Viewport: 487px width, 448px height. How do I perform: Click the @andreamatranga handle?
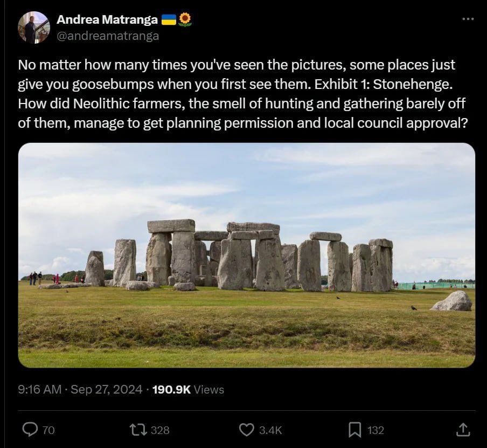pyautogui.click(x=108, y=36)
